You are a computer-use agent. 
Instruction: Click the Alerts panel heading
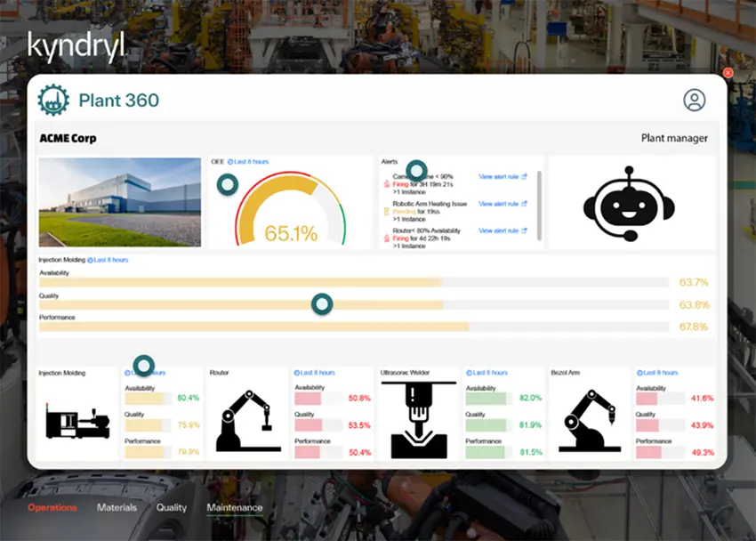coord(389,162)
